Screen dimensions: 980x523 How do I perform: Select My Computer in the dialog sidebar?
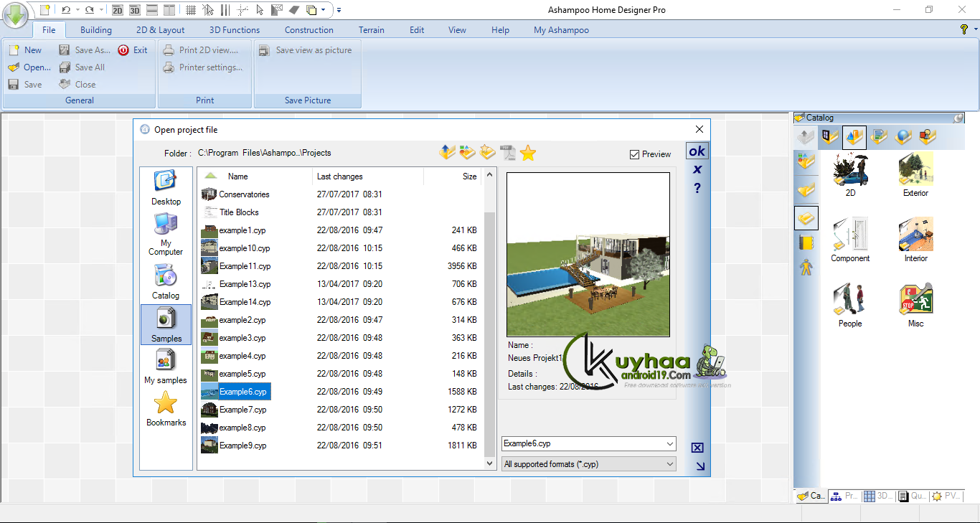(166, 235)
